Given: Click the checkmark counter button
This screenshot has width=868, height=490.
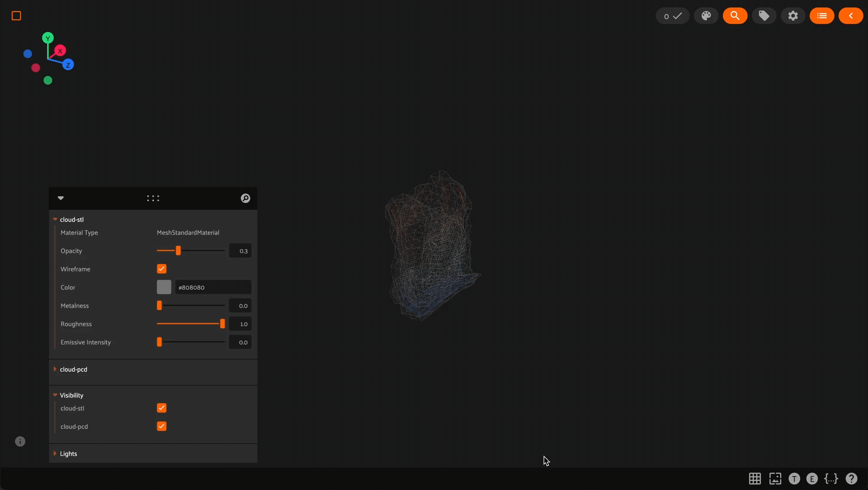Looking at the screenshot, I should click(672, 15).
